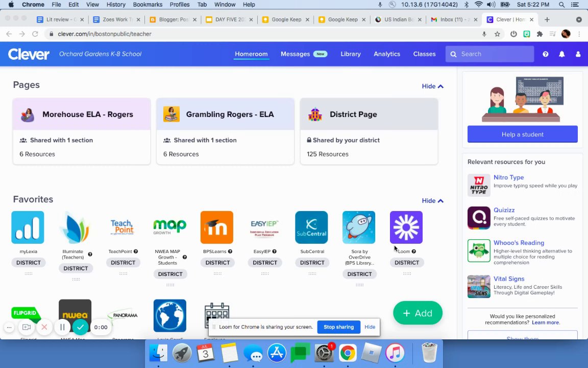The width and height of the screenshot is (588, 368).
Task: Open NWEA MAP Growth app icon
Action: click(170, 227)
